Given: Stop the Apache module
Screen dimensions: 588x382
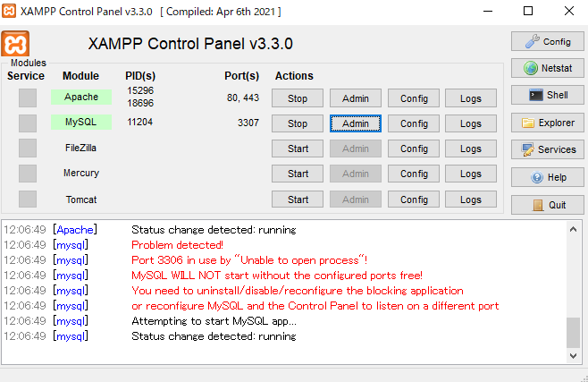Looking at the screenshot, I should (x=298, y=98).
